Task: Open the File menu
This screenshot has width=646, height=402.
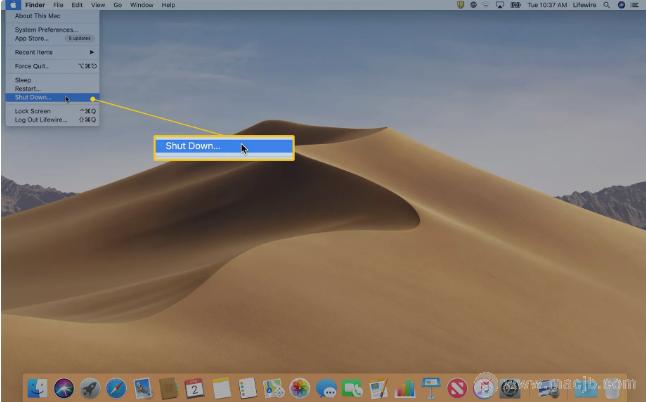Action: 58,5
